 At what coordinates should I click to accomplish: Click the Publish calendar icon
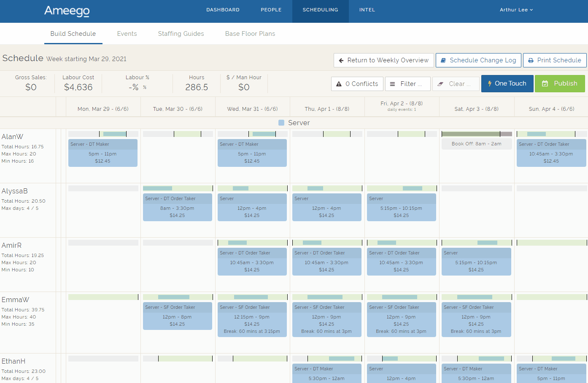pos(545,83)
